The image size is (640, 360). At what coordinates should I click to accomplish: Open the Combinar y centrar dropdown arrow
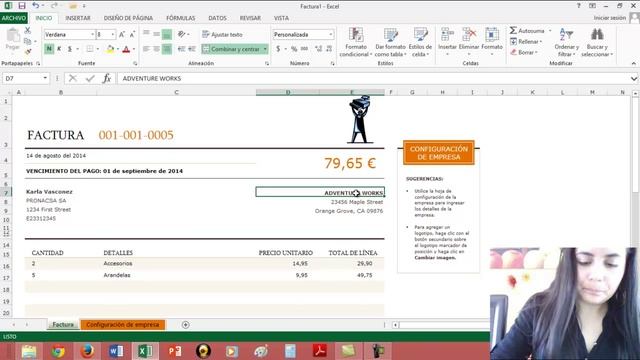265,49
